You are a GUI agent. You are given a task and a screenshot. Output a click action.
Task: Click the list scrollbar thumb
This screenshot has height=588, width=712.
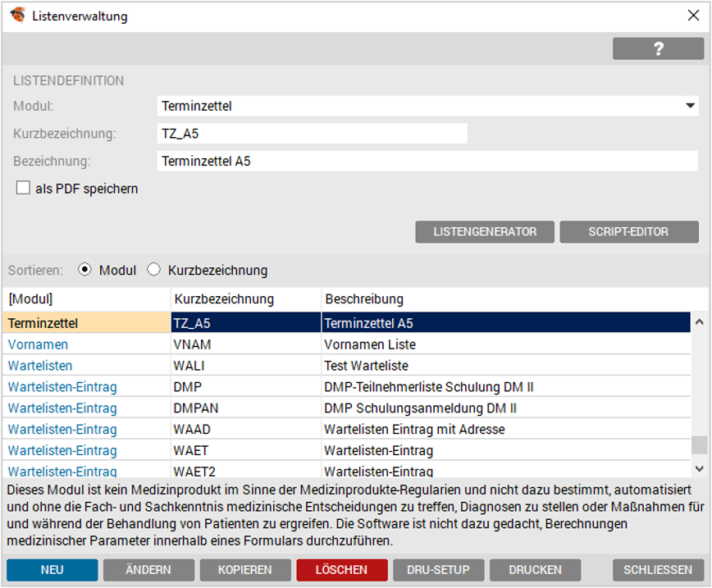(699, 444)
